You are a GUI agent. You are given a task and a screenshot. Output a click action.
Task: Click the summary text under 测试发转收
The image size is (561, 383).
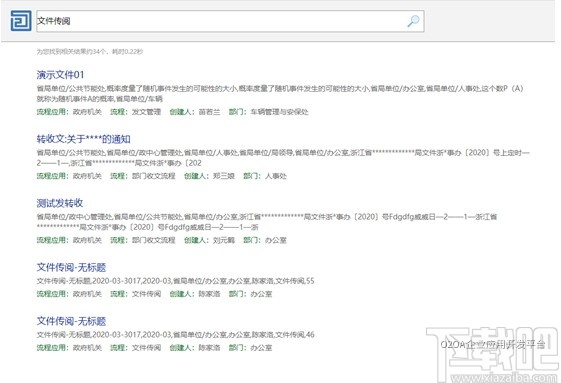pos(267,222)
